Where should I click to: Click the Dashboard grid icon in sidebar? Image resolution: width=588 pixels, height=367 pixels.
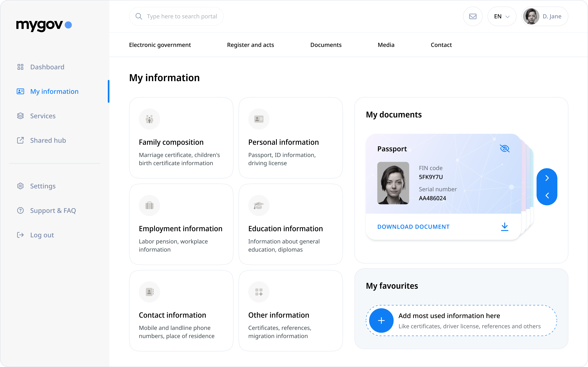click(20, 67)
